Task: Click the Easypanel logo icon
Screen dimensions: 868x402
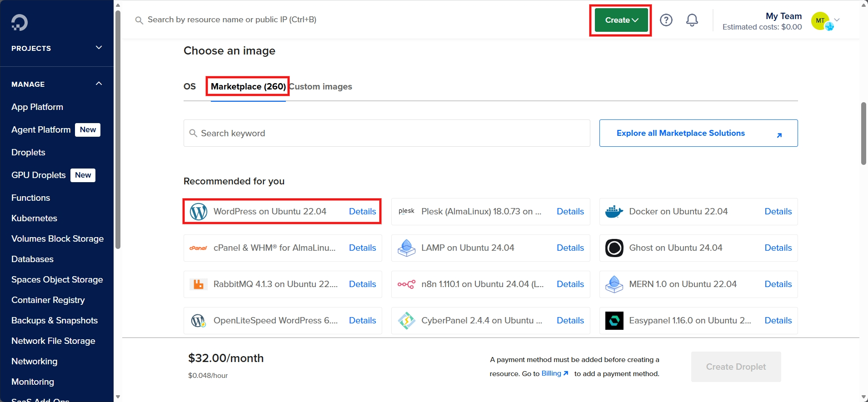Action: coord(614,321)
